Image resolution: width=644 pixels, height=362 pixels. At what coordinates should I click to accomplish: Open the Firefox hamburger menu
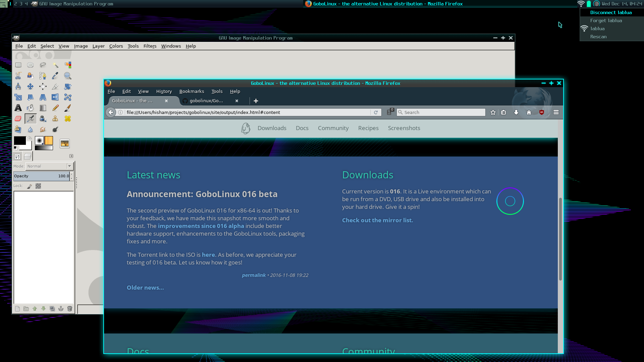tap(556, 112)
